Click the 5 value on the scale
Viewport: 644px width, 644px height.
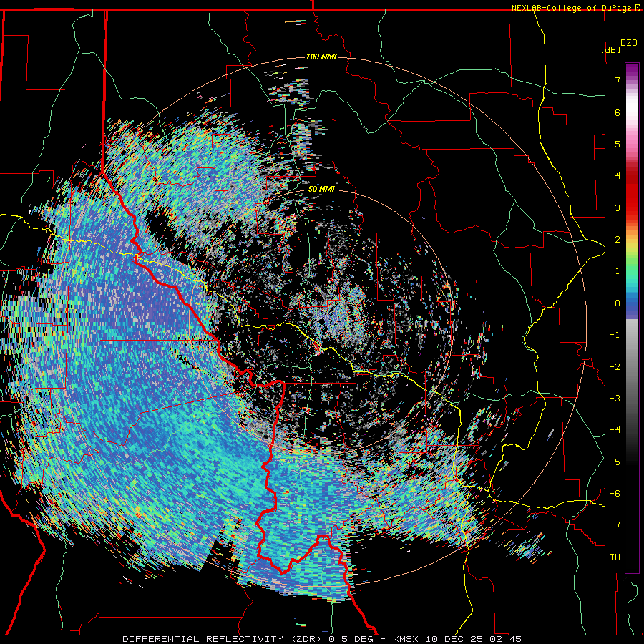[x=618, y=144]
